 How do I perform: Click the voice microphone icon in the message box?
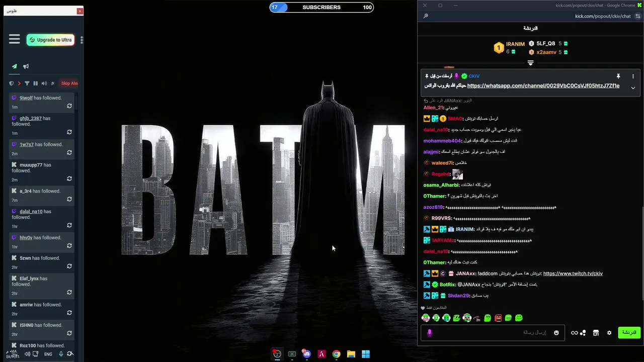click(x=429, y=333)
